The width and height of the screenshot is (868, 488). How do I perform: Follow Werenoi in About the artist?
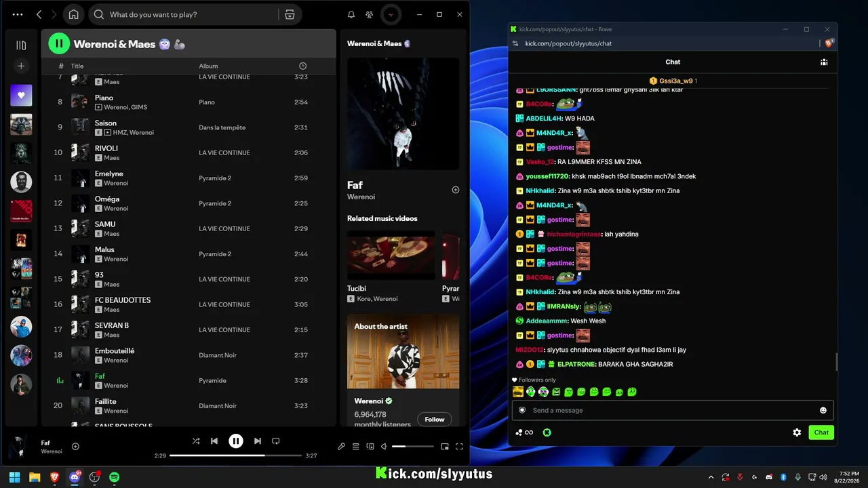pos(435,420)
